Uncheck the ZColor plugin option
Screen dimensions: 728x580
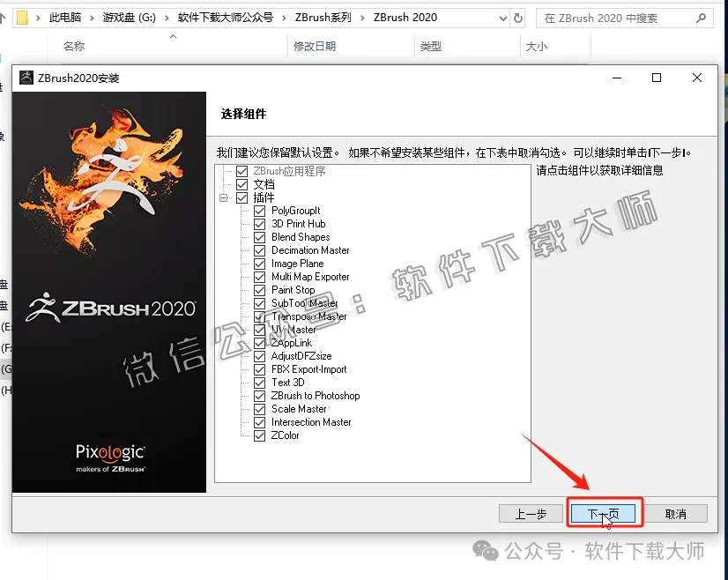(260, 435)
